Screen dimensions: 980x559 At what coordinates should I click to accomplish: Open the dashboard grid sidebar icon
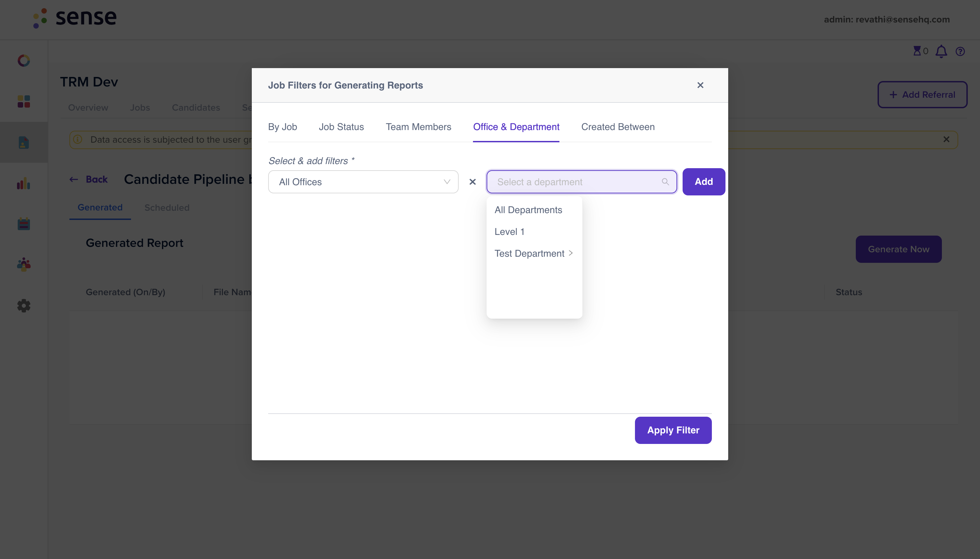point(24,101)
